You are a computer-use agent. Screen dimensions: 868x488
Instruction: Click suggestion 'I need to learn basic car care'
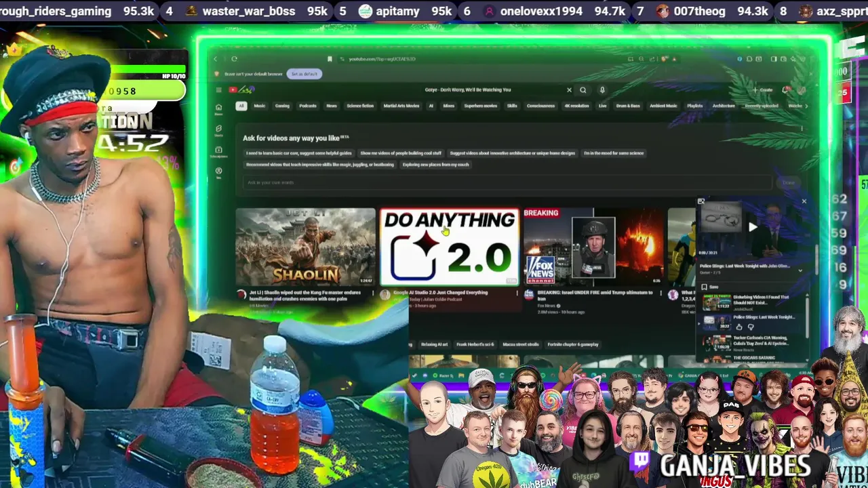[299, 153]
